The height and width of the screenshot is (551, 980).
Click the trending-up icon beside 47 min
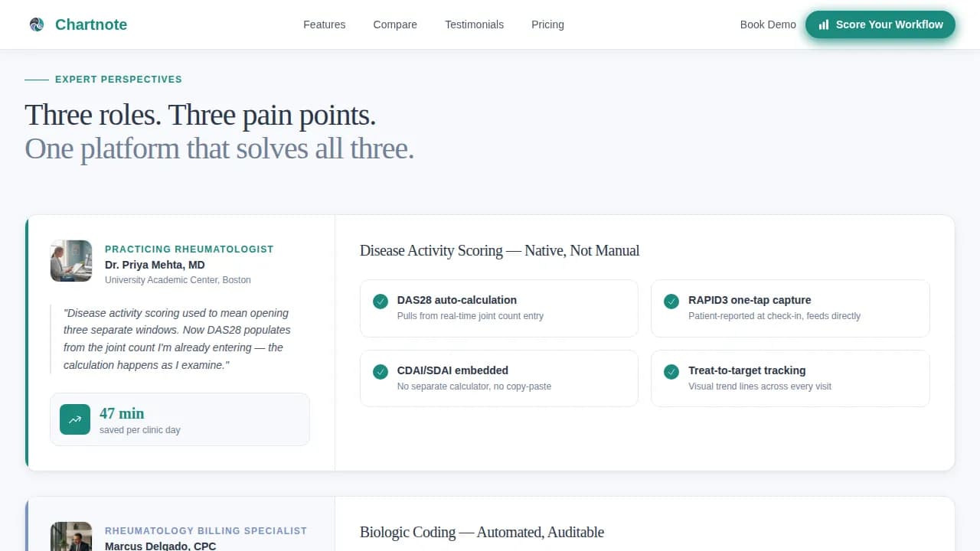pyautogui.click(x=75, y=419)
